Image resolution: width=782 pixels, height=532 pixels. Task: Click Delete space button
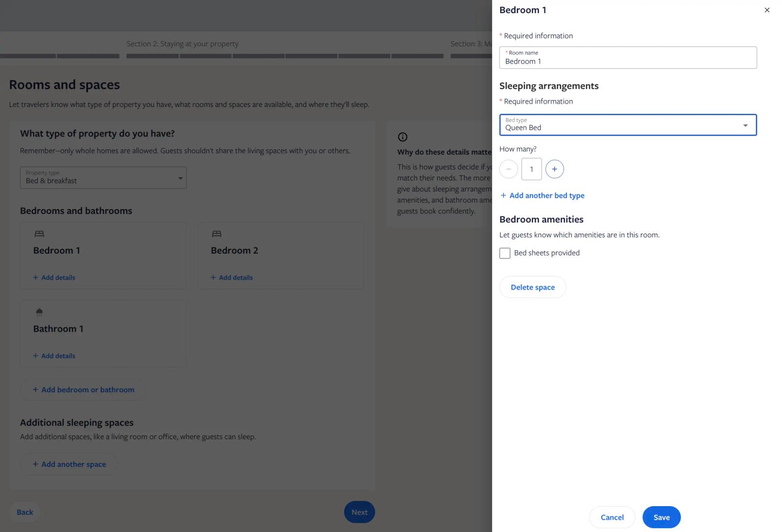(x=533, y=287)
